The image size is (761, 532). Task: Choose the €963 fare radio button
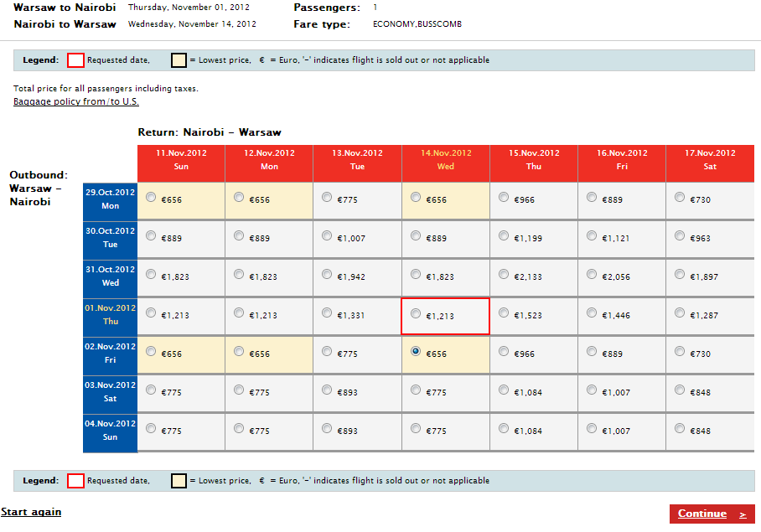click(680, 235)
